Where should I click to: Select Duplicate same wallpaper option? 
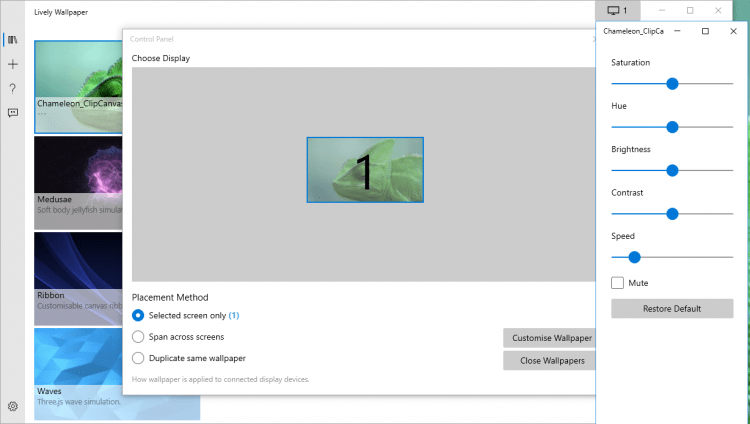(x=139, y=358)
